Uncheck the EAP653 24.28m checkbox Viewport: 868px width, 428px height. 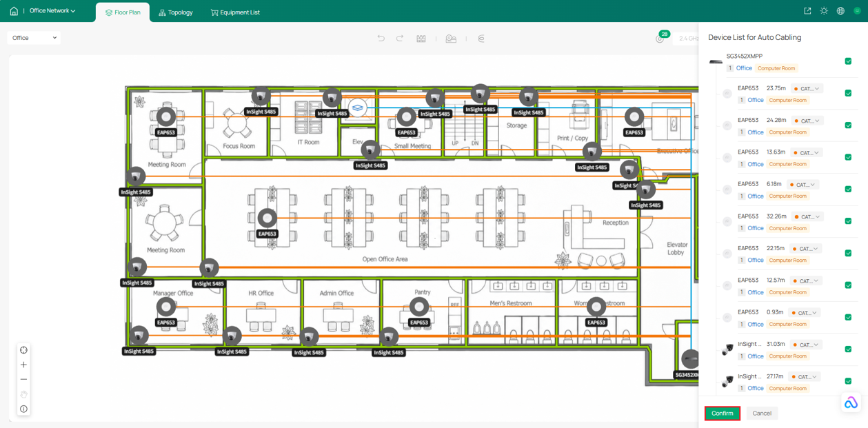848,125
